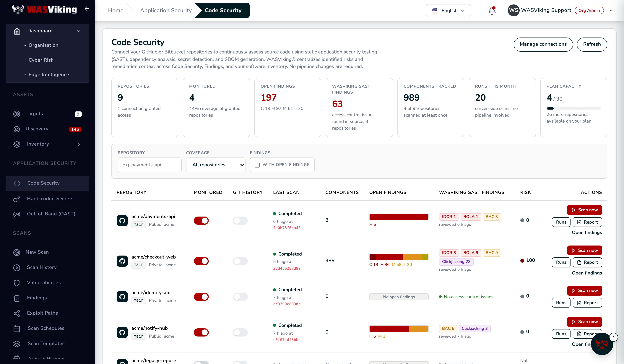Open findings link for acme/checkout-web

(587, 273)
